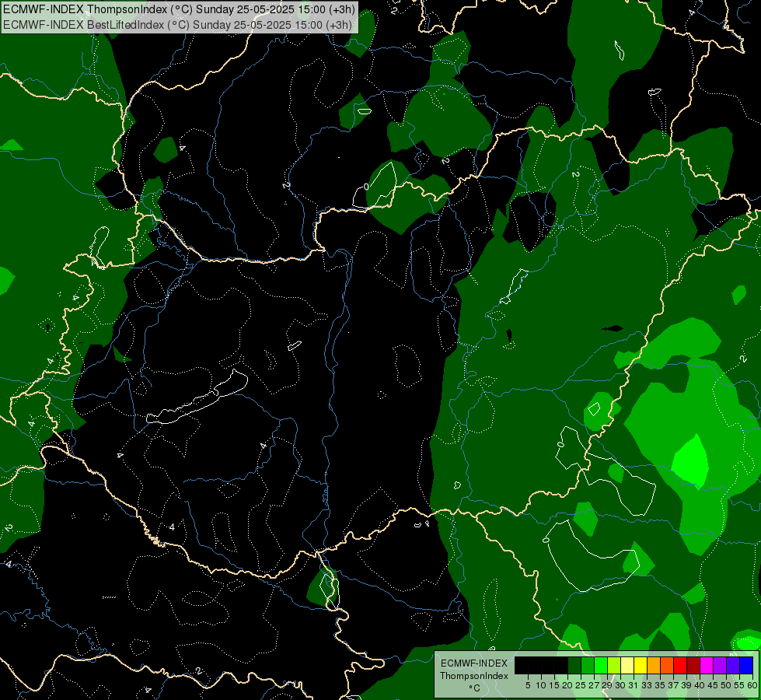Click legend tick label '45'
Image resolution: width=761 pixels, height=700 pixels.
(713, 685)
